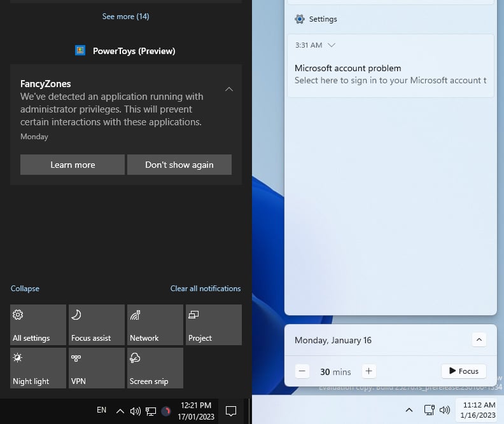Click EN language indicator in taskbar
The width and height of the screenshot is (504, 424).
(101, 410)
